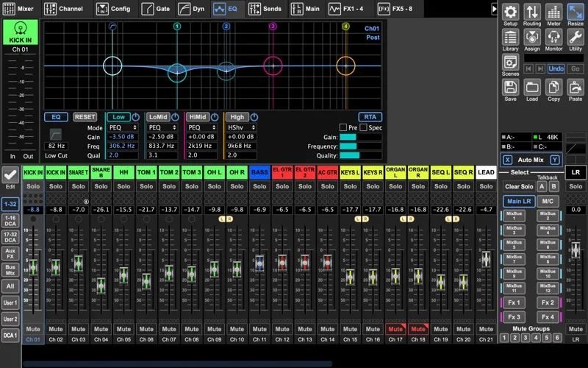Click the tab bar right arrow
The image size is (588, 368).
tap(494, 9)
